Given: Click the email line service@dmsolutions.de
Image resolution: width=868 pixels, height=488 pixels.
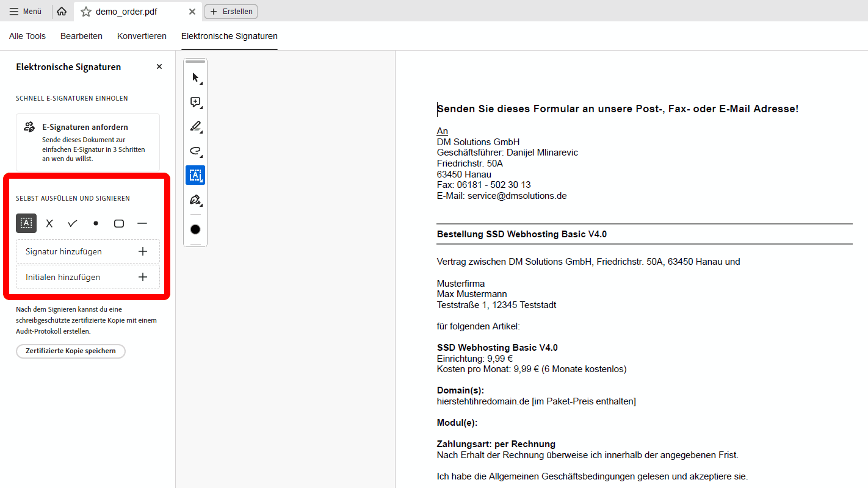Looking at the screenshot, I should pyautogui.click(x=502, y=196).
